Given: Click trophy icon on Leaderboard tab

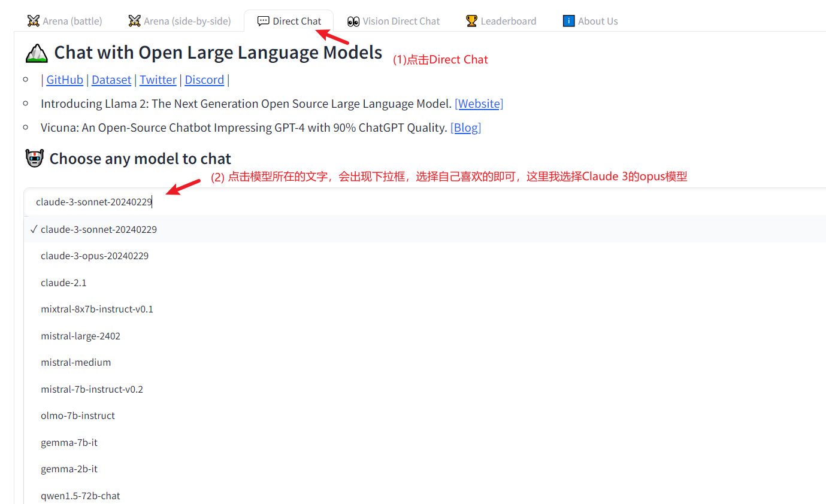Looking at the screenshot, I should tap(471, 21).
